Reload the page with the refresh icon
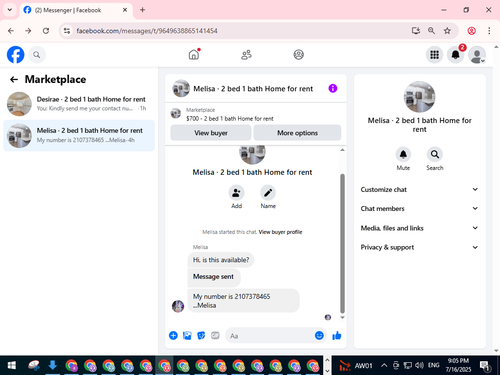This screenshot has height=375, width=500. click(x=46, y=31)
